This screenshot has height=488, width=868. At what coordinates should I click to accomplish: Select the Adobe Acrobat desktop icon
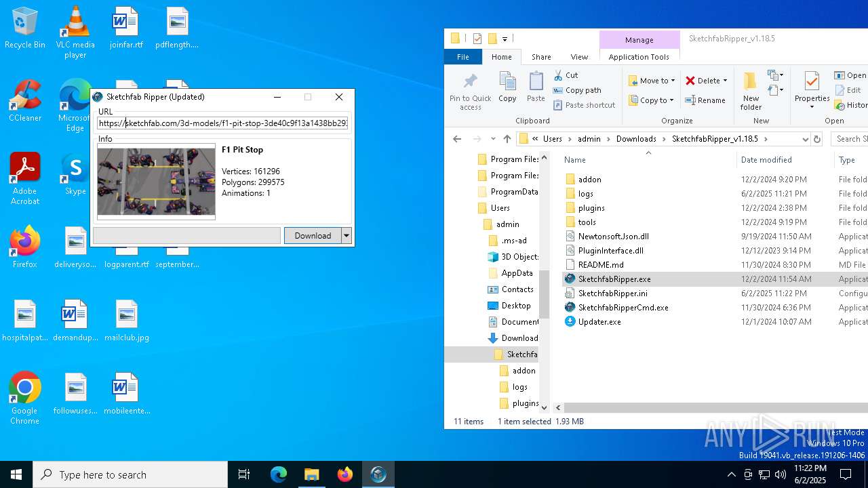25,179
